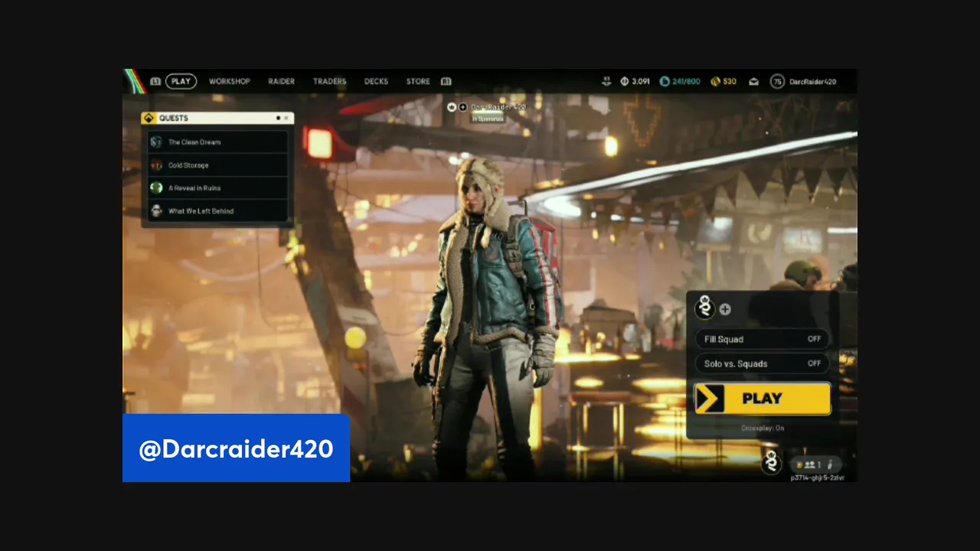Open the STORE tab

[x=418, y=81]
